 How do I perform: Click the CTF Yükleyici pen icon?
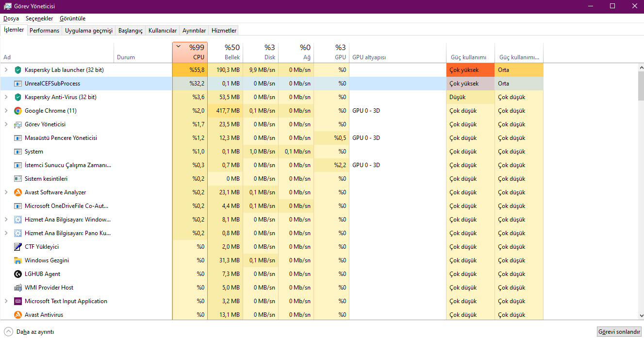click(x=18, y=247)
